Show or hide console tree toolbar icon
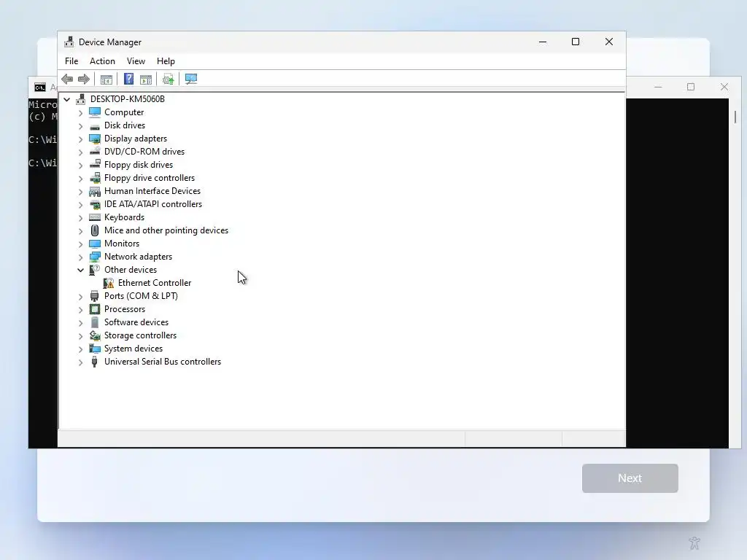The image size is (747, 560). click(x=107, y=79)
